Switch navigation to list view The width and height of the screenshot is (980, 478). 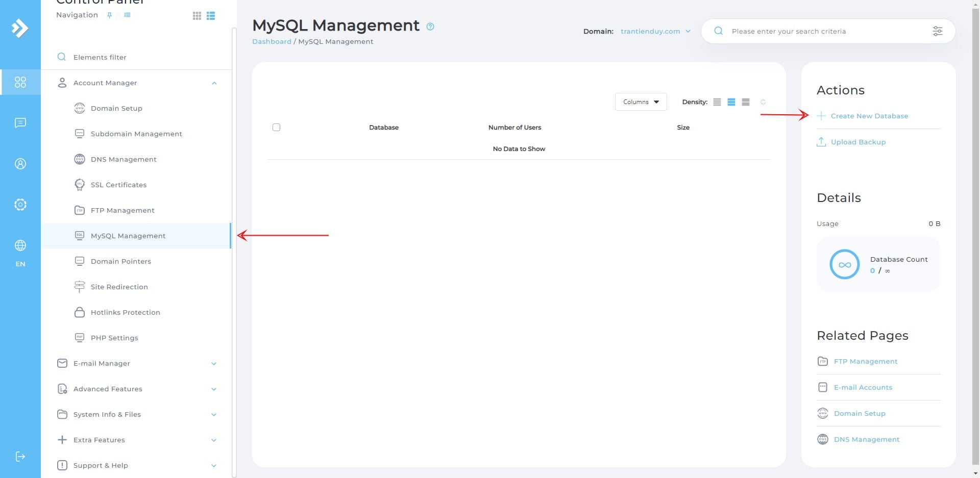[211, 16]
